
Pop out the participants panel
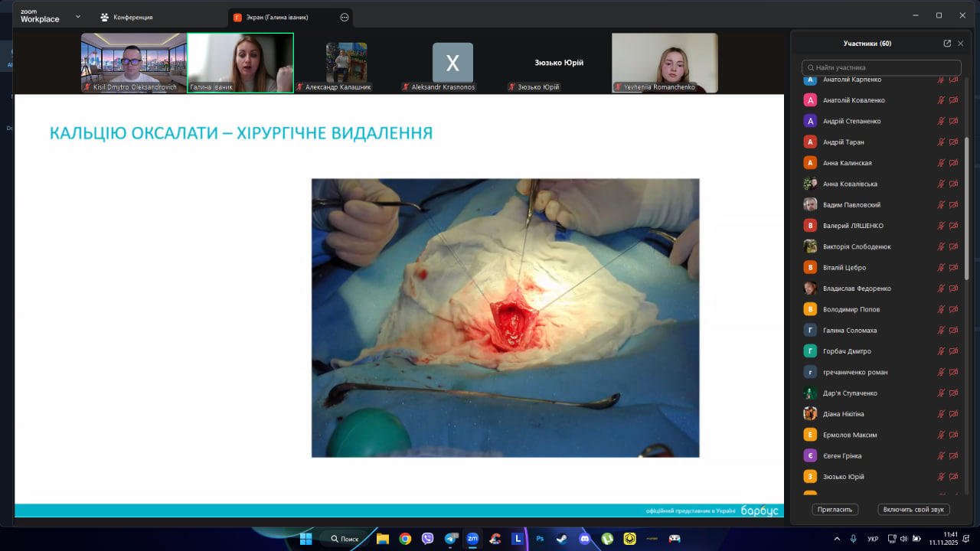[x=947, y=44]
